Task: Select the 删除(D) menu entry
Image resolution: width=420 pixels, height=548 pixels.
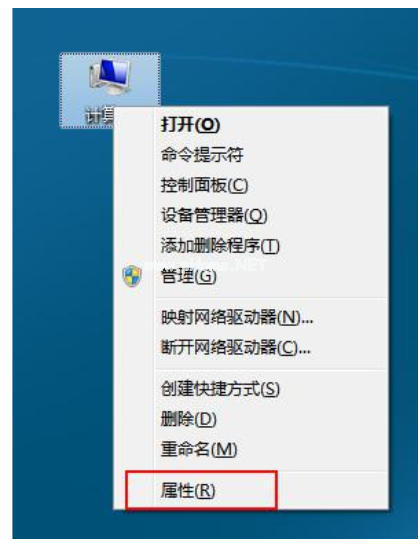Action: point(251,419)
